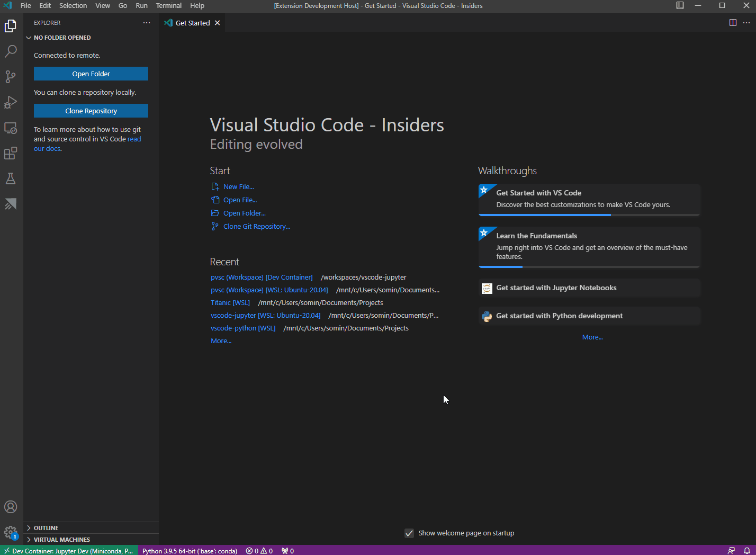Open the Terminal menu

(168, 6)
